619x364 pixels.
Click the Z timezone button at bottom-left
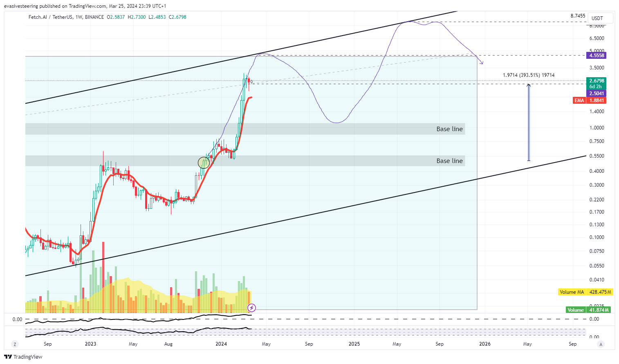click(x=15, y=344)
